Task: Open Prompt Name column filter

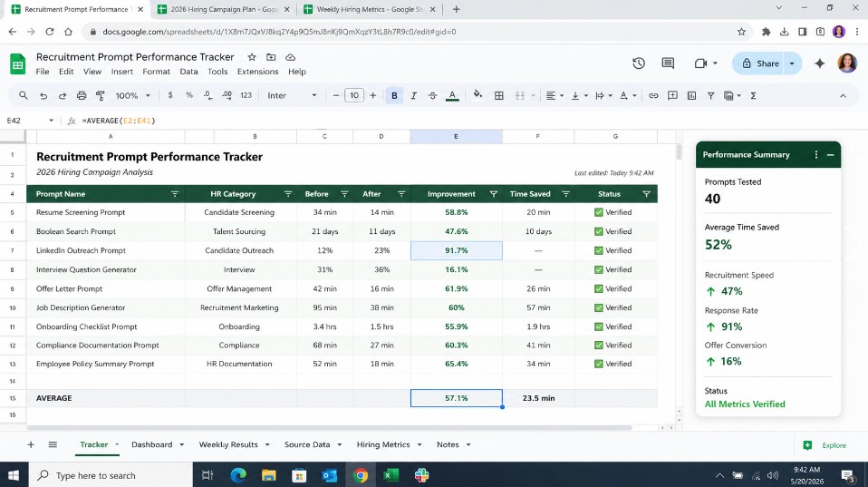Action: pos(175,194)
